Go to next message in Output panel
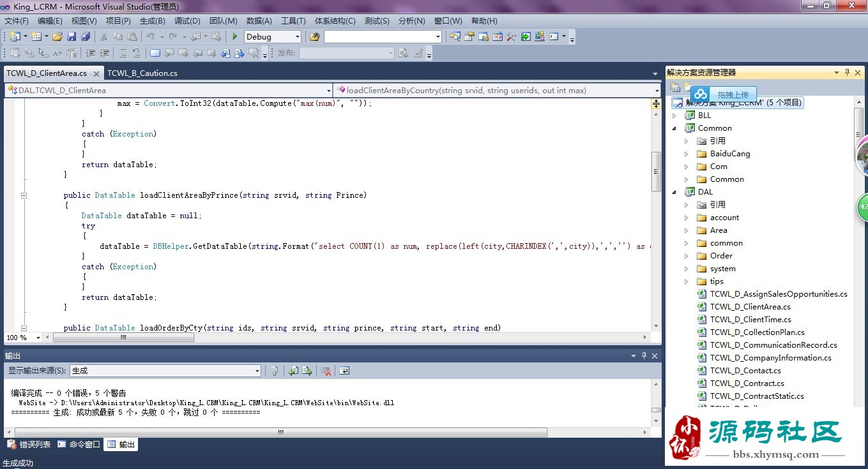 click(x=307, y=371)
